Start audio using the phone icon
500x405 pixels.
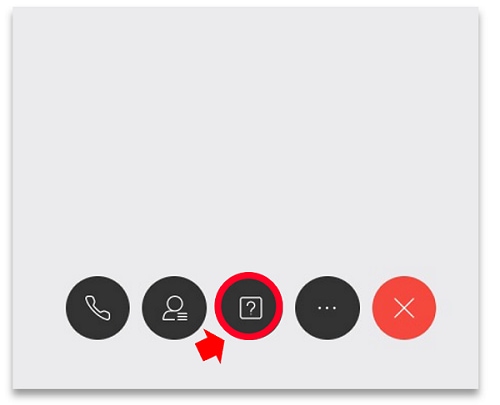[98, 307]
